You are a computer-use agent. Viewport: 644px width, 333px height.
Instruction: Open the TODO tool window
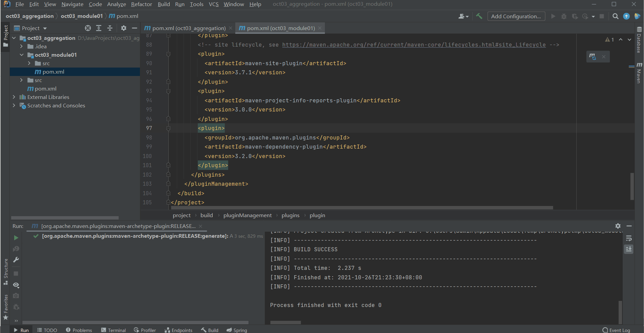pos(47,330)
